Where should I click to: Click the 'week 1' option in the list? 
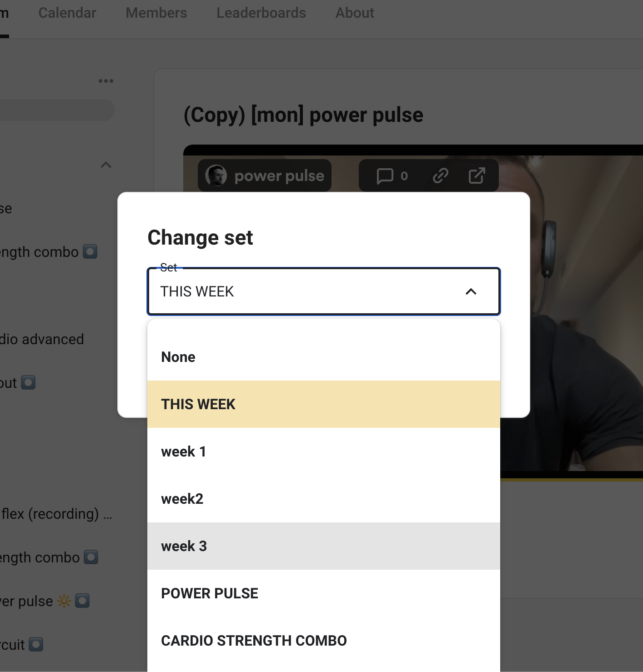coord(183,451)
